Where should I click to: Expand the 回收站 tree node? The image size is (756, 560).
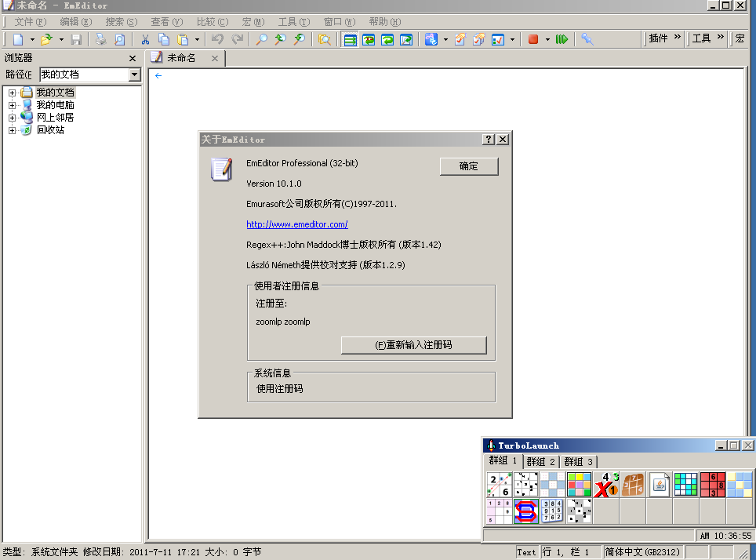pos(12,130)
